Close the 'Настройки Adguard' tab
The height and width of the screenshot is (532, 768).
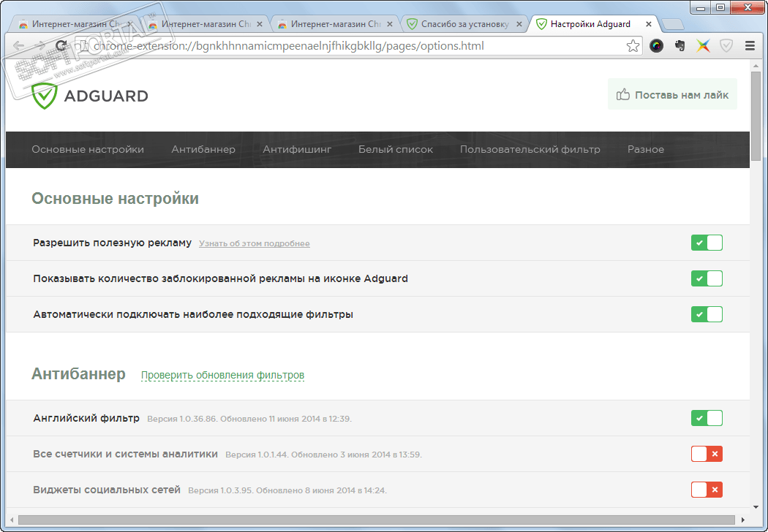pos(649,24)
